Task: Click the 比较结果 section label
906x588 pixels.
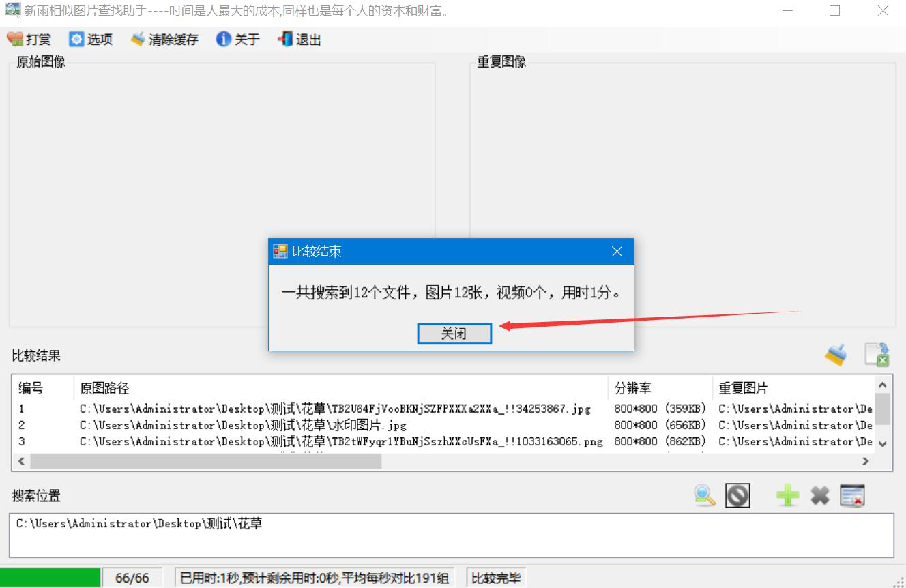Action: point(36,355)
